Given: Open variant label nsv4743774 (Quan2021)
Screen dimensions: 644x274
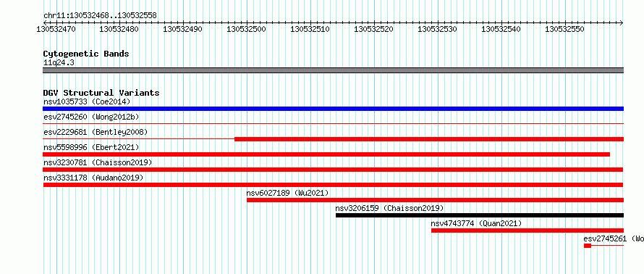Looking at the screenshot, I should (476, 223).
